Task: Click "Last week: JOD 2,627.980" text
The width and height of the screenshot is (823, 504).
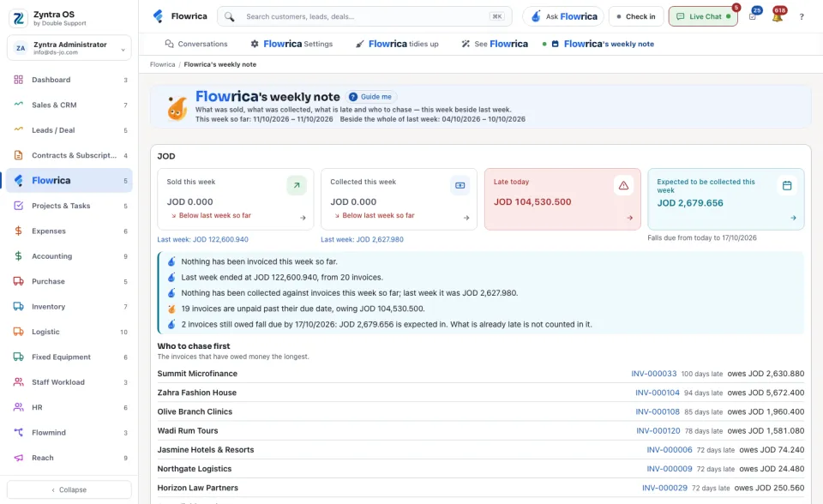Action: 362,239
